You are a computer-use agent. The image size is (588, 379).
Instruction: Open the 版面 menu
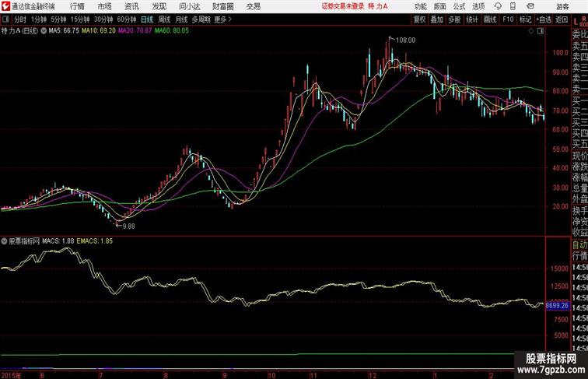coord(440,6)
